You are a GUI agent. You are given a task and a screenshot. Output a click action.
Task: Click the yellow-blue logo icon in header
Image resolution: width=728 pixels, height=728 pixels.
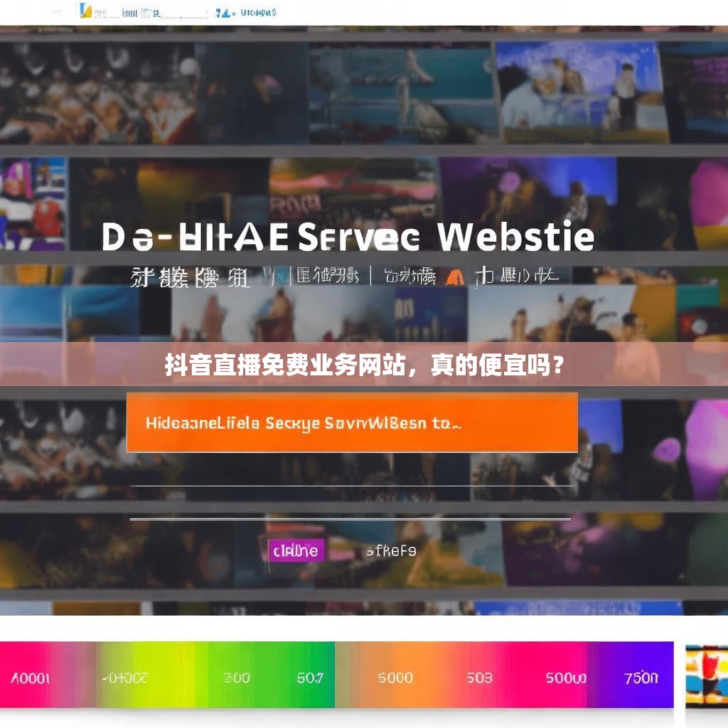point(86,11)
